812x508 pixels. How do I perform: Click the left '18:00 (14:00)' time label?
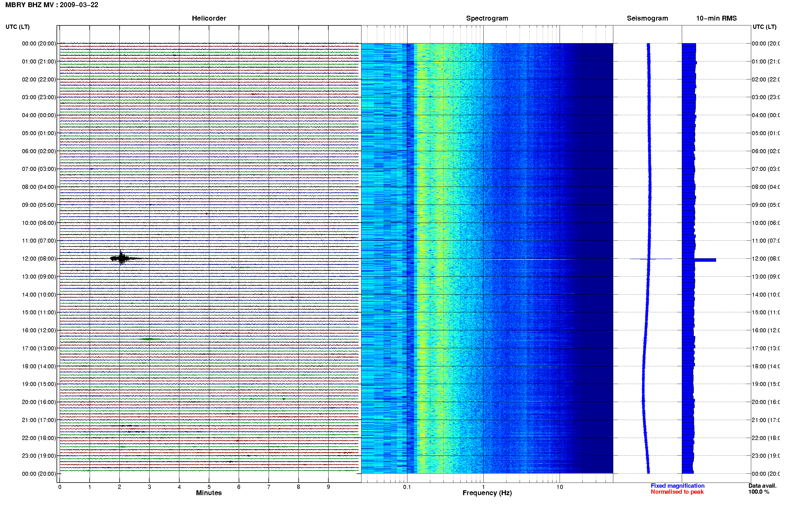[x=39, y=366]
